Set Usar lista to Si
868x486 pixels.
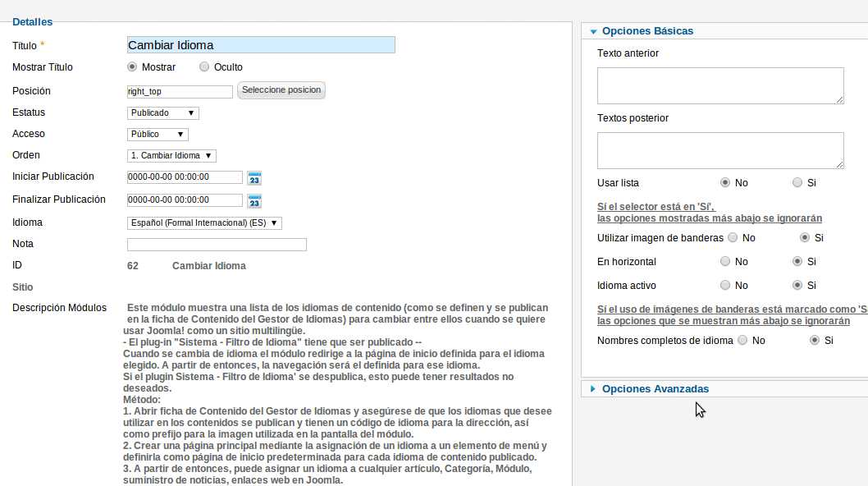point(797,182)
